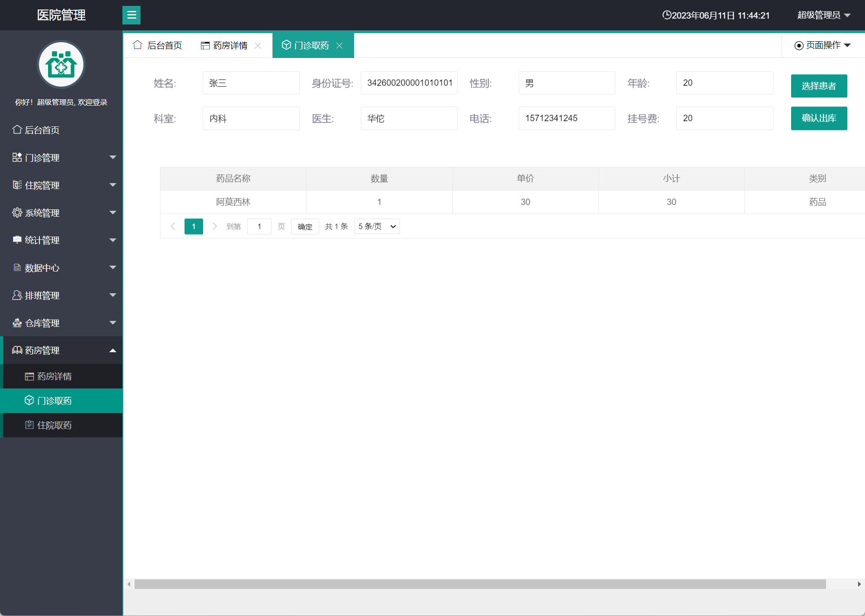Click the 身份证号 input field
The image size is (865, 616).
409,83
